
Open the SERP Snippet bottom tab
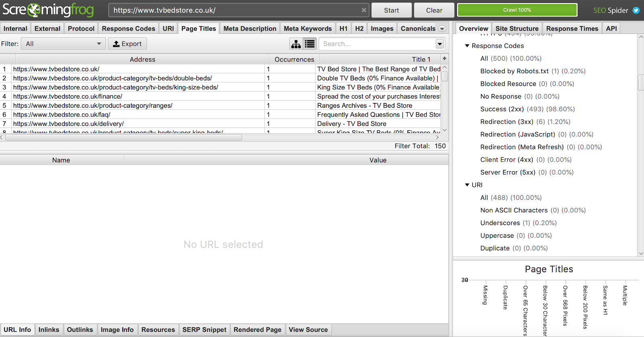[x=204, y=330]
